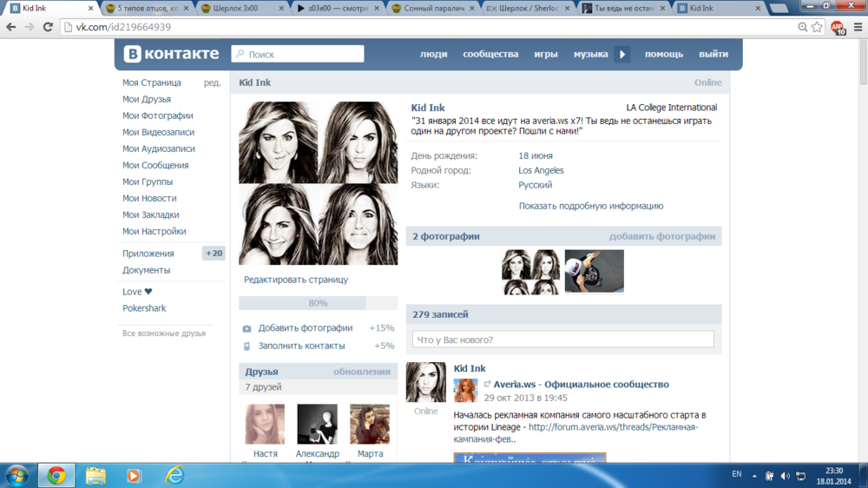Open 'Мои Видеозаписи' in the sidebar
This screenshot has width=868, height=488.
158,132
